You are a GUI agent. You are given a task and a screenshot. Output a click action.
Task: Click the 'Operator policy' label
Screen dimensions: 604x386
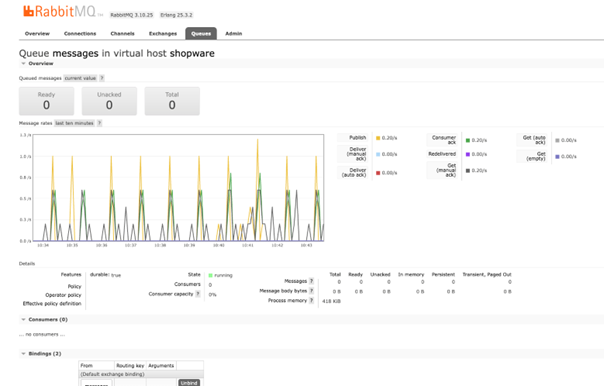(x=63, y=295)
